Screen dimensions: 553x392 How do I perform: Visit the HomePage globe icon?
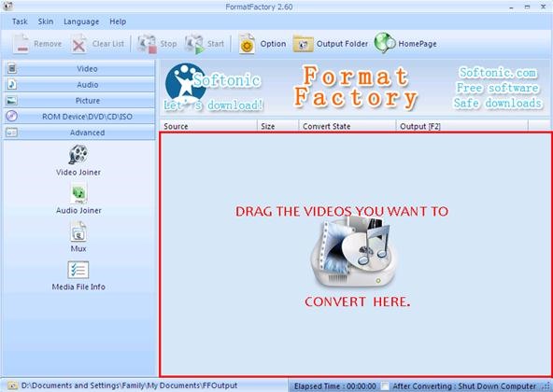tap(385, 43)
